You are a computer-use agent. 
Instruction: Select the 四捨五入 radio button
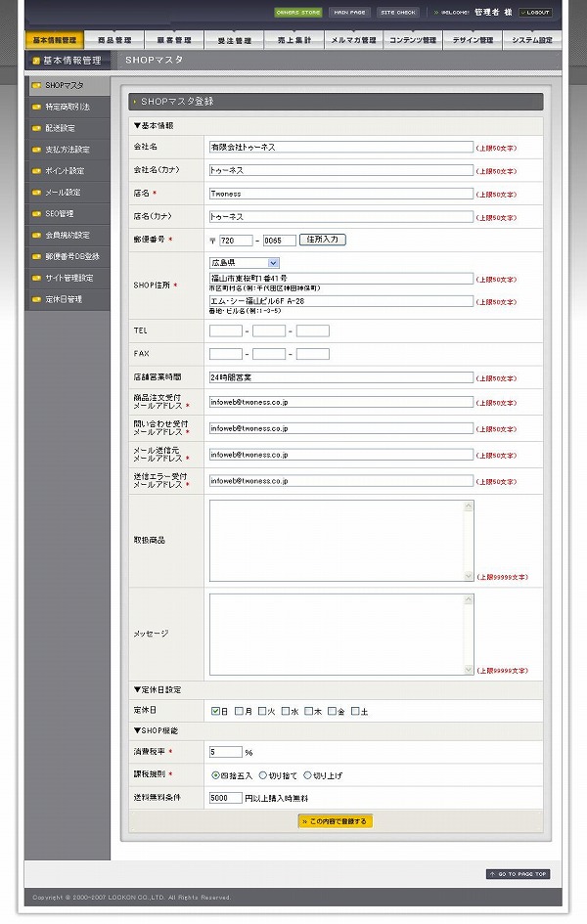pos(215,775)
